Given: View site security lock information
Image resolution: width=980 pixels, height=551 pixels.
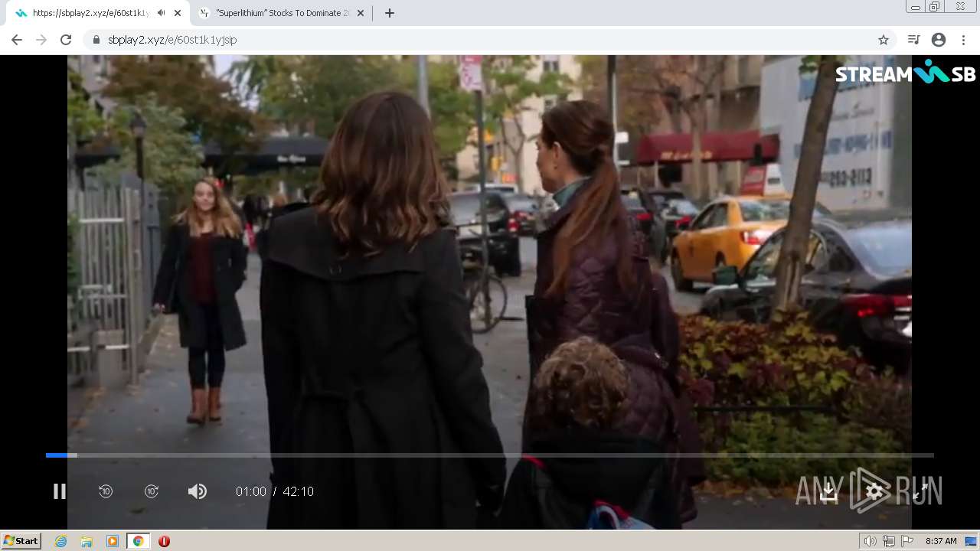Looking at the screenshot, I should coord(96,40).
